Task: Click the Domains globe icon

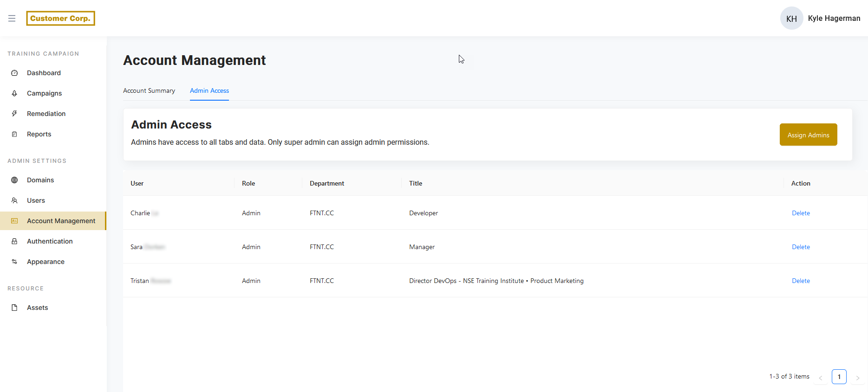Action: point(14,180)
